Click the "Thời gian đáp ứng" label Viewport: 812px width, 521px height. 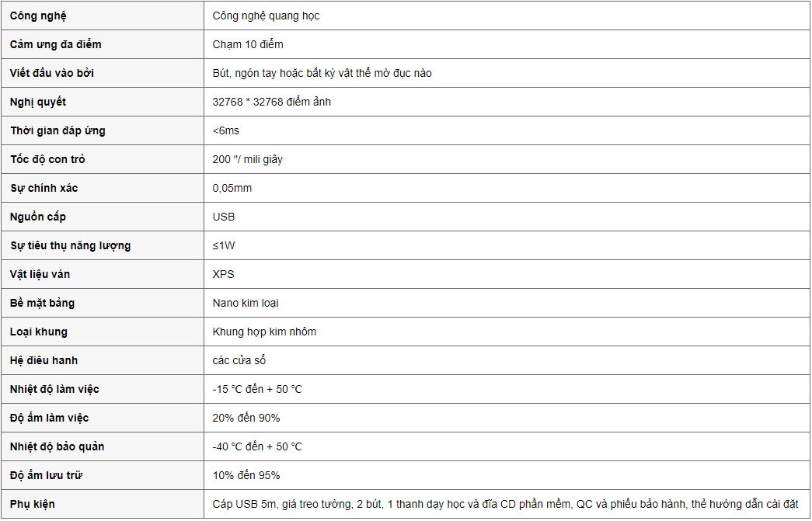coord(58,130)
